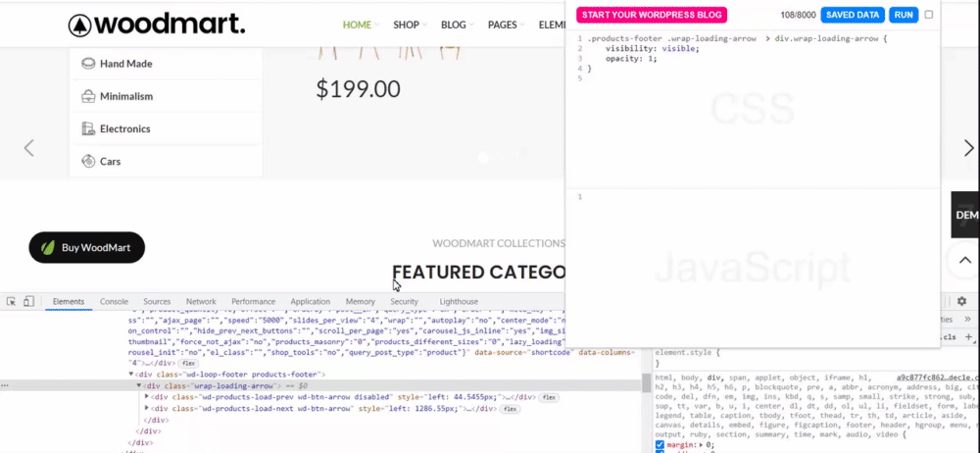
Task: Click the opacity: 1; line in CSS editor
Action: tap(631, 58)
